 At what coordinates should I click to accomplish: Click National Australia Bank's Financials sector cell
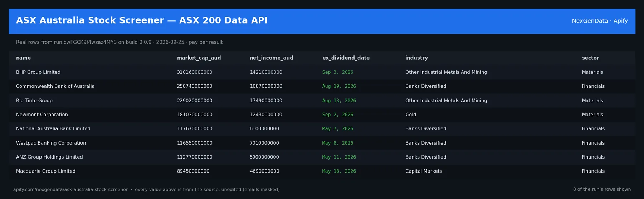coord(593,129)
